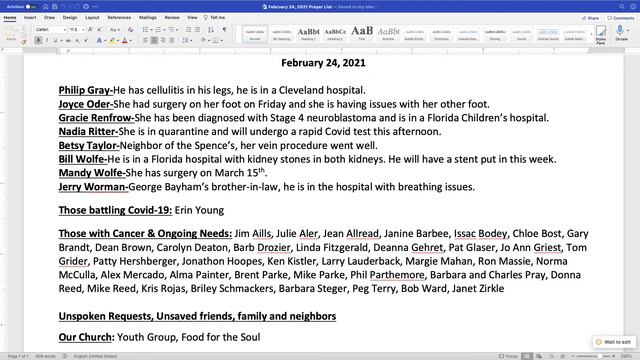Click the Bullets list icon
The width and height of the screenshot is (640, 360).
click(x=146, y=30)
